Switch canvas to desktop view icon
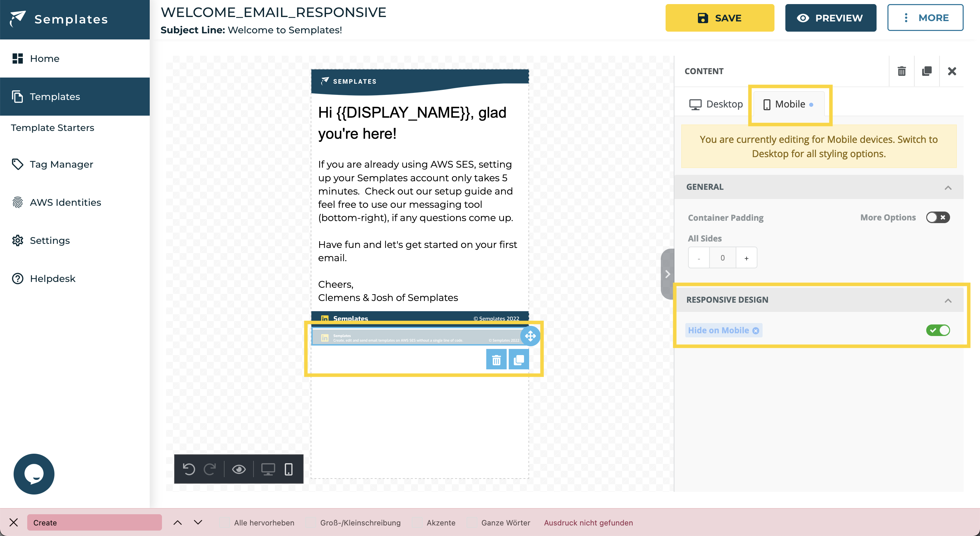Screen dimensions: 980x536 (268, 469)
